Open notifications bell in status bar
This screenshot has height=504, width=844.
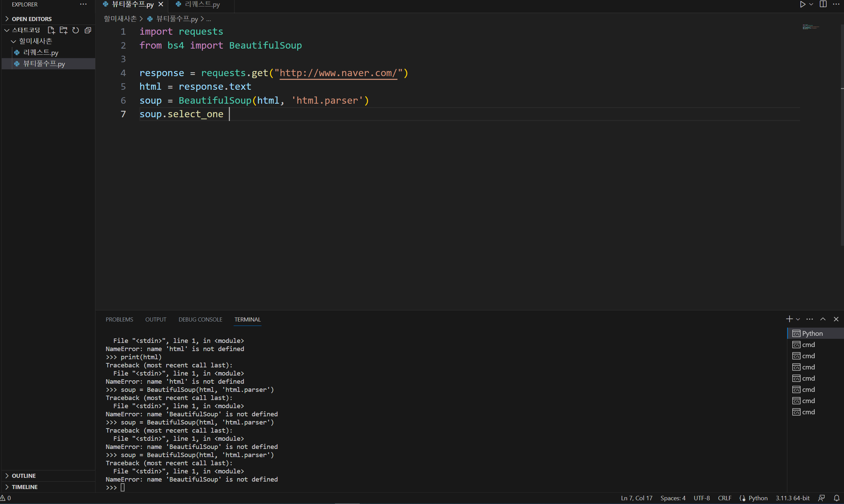click(x=837, y=498)
